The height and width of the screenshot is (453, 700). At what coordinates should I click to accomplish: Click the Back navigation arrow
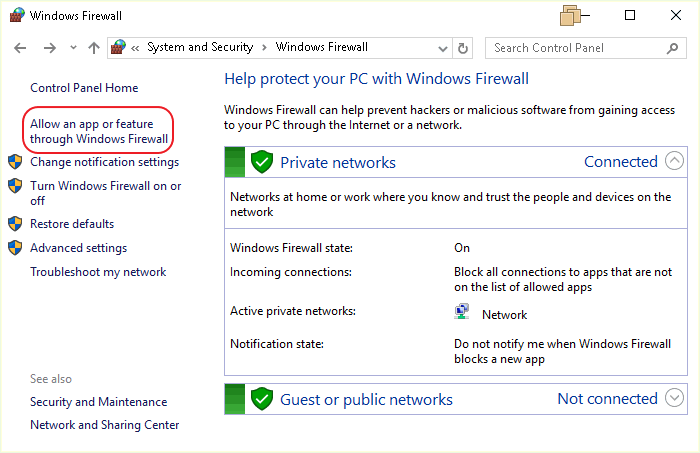21,48
